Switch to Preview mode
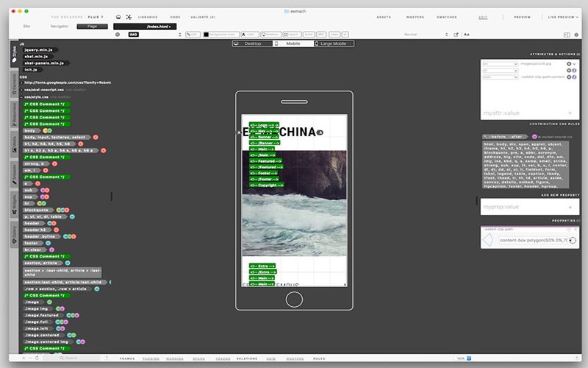The image size is (588, 368). [522, 17]
